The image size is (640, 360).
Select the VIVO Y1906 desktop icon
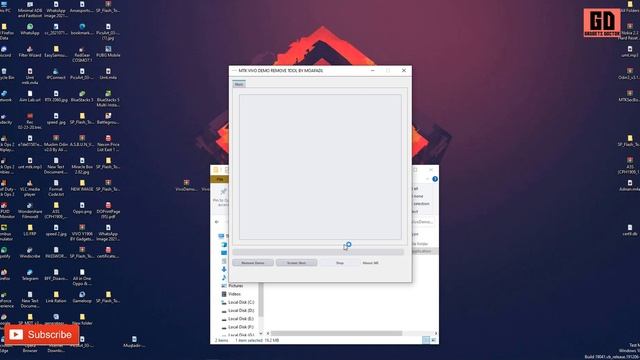(x=82, y=233)
